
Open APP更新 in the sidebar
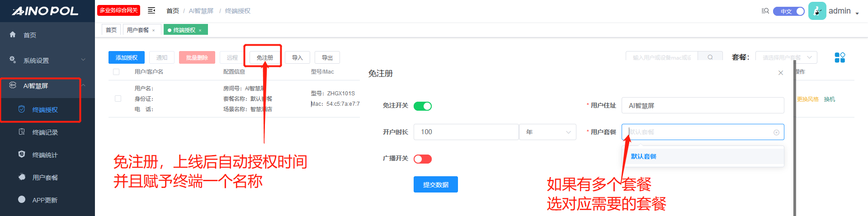[x=45, y=200]
